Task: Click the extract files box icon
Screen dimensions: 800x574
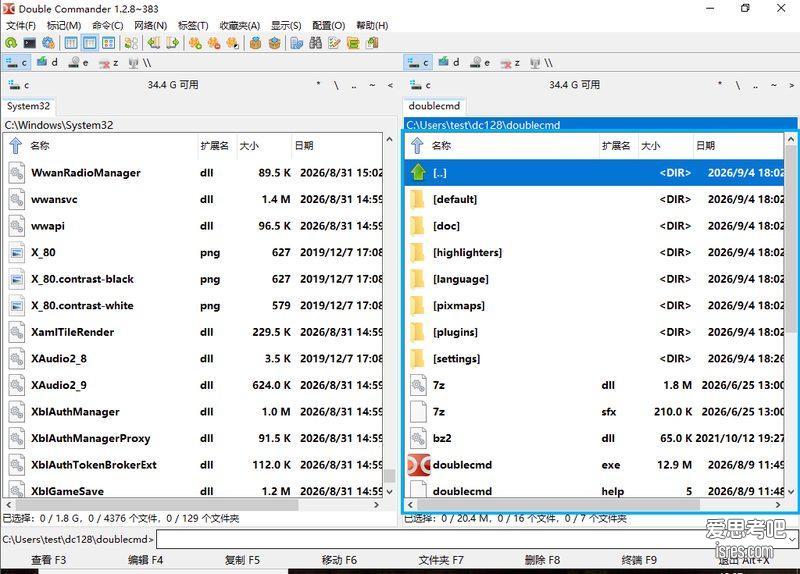Action: pos(274,43)
